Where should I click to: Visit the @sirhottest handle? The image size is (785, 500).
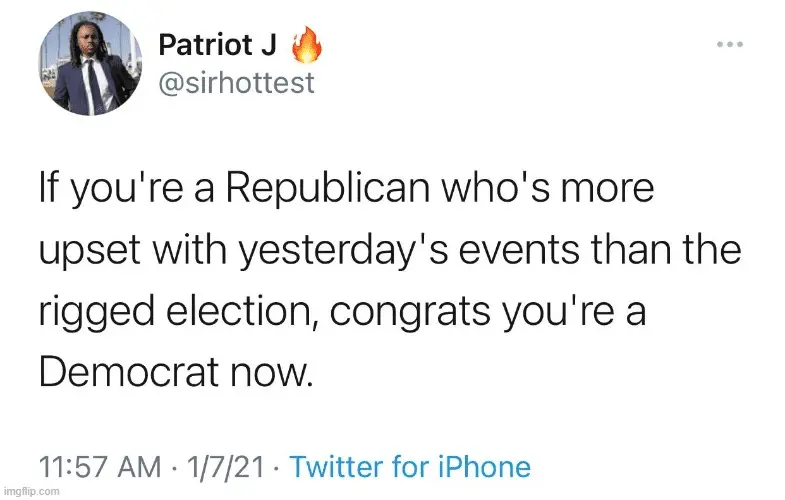pyautogui.click(x=235, y=82)
